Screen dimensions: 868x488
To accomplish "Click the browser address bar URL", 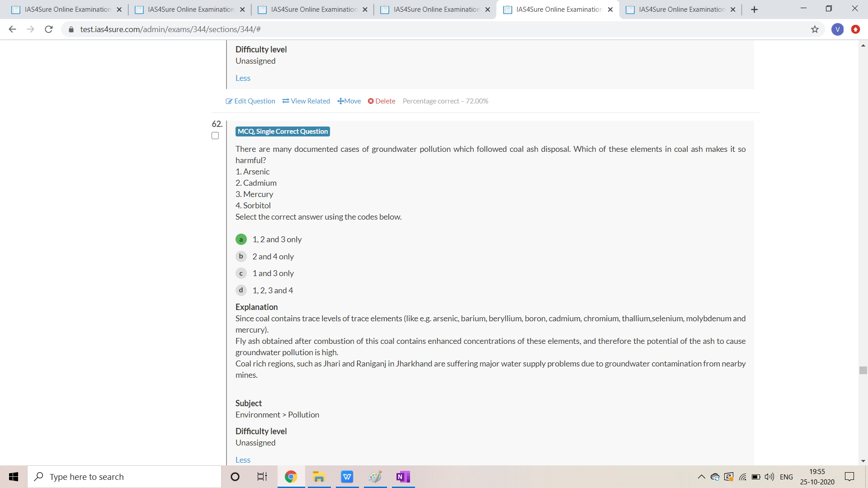I will (x=170, y=29).
